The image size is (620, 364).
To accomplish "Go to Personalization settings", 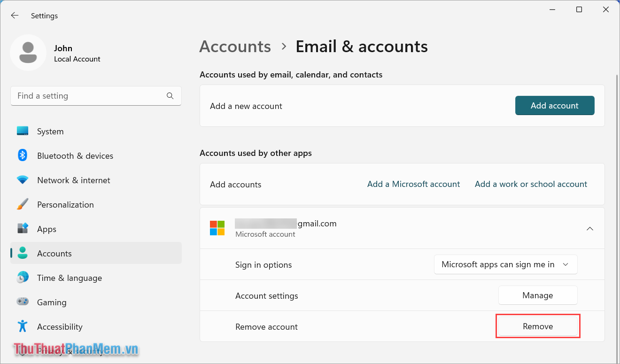I will 66,204.
